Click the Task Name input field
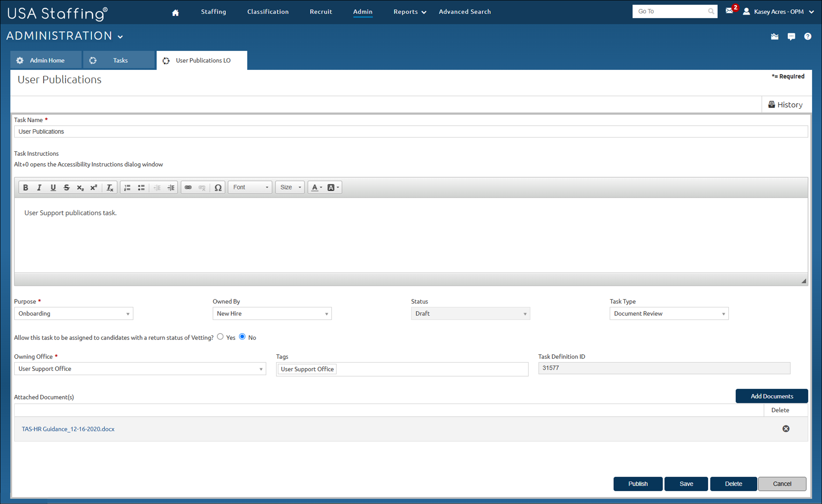 coord(411,131)
